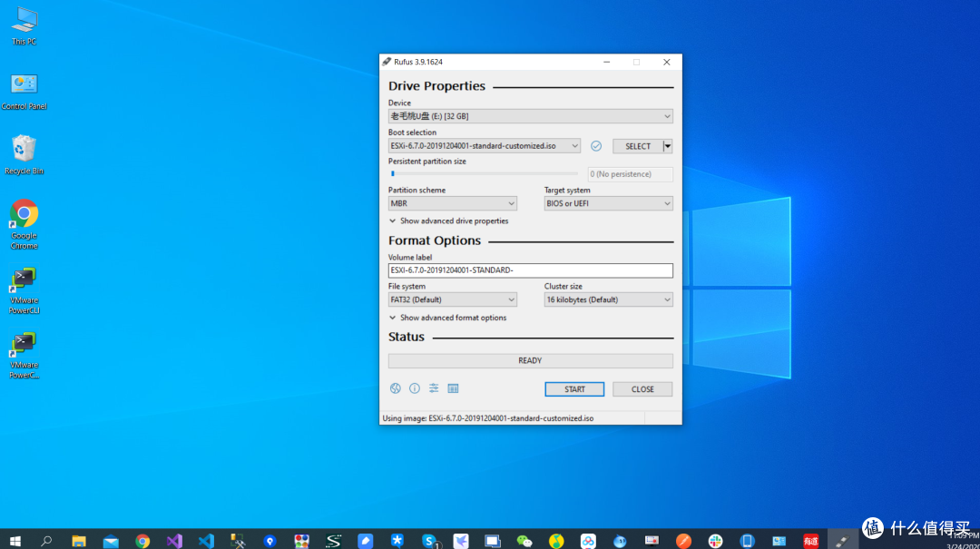The height and width of the screenshot is (549, 980).
Task: Minimize the Rufus window
Action: [606, 62]
